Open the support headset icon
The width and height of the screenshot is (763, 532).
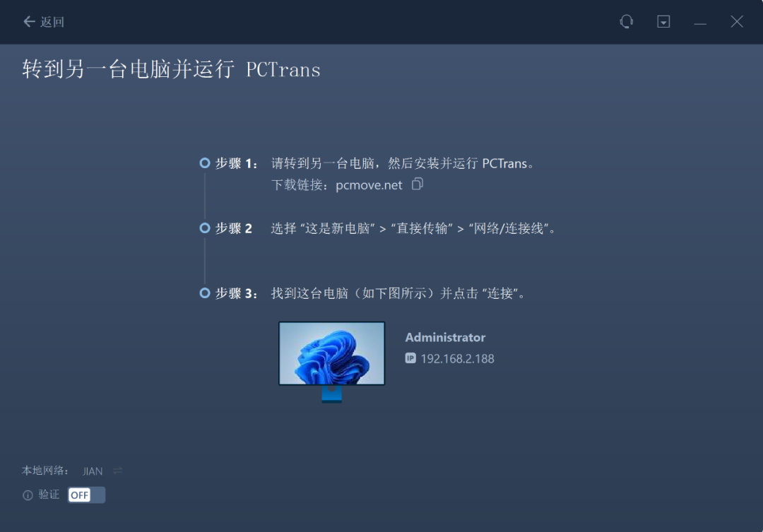pyautogui.click(x=626, y=22)
